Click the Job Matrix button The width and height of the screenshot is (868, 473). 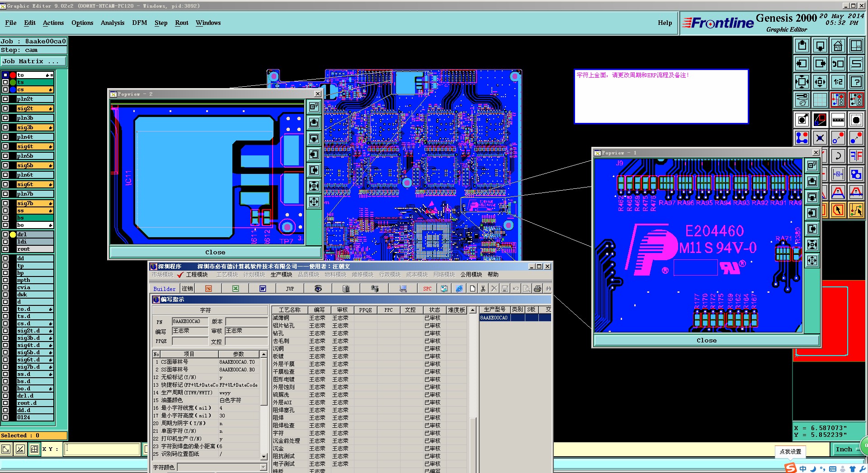pos(33,61)
